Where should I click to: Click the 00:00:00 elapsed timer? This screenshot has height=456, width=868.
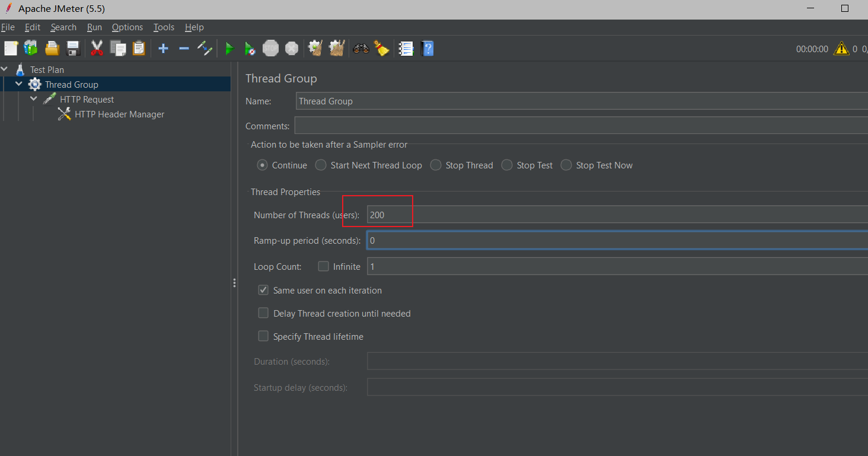click(812, 49)
